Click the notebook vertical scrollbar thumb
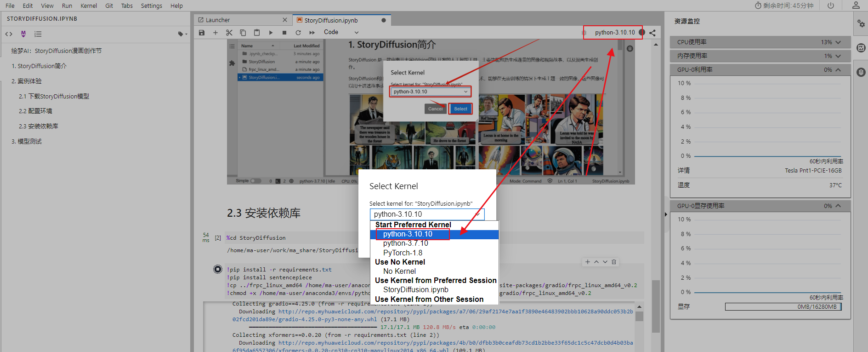The image size is (868, 352). 656,306
